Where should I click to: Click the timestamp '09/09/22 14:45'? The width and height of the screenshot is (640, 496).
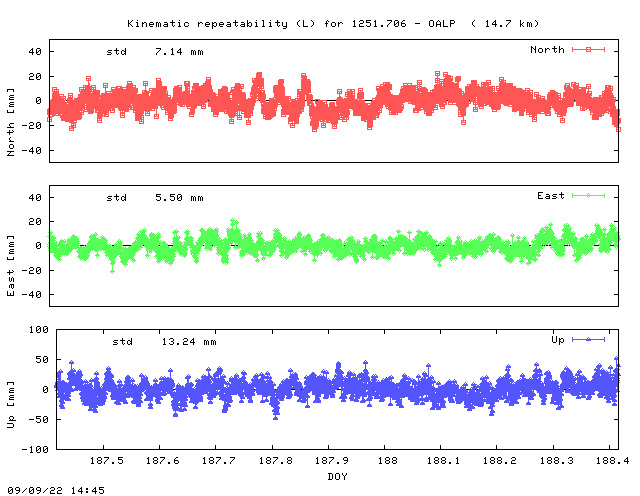coord(56,490)
